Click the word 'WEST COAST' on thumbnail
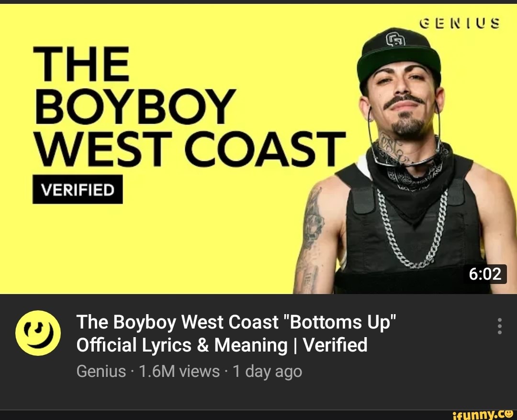This screenshot has height=420, width=517. pos(189,148)
